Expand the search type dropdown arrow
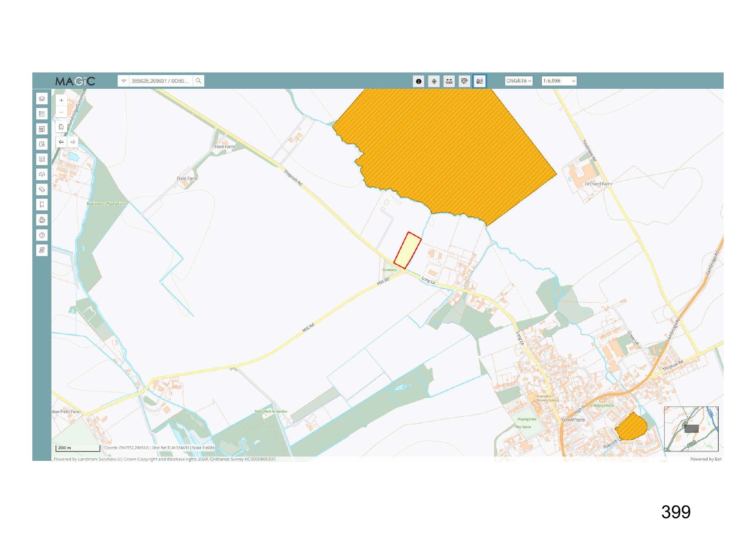The width and height of the screenshot is (756, 535). pos(124,81)
